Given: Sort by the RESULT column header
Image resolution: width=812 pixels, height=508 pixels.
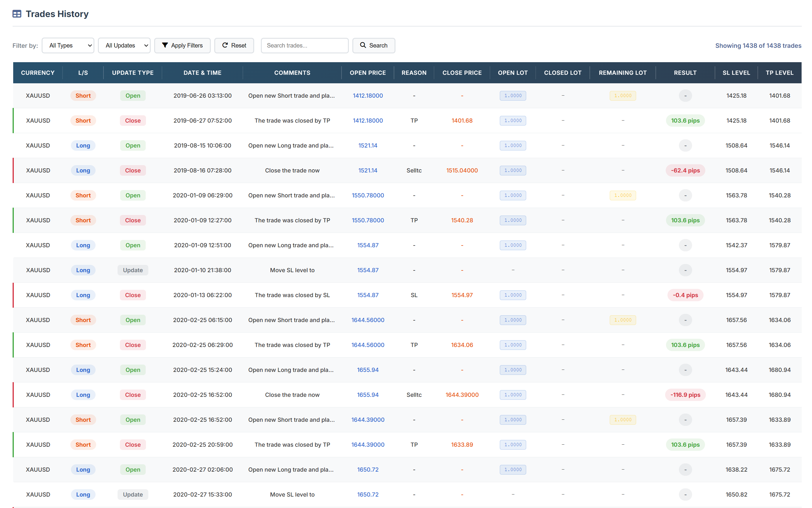Looking at the screenshot, I should pos(685,72).
